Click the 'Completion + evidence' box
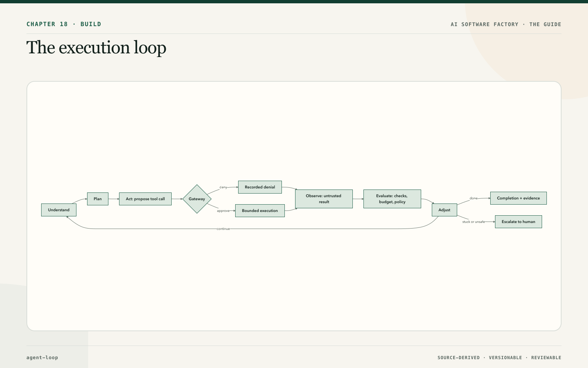 [519, 198]
